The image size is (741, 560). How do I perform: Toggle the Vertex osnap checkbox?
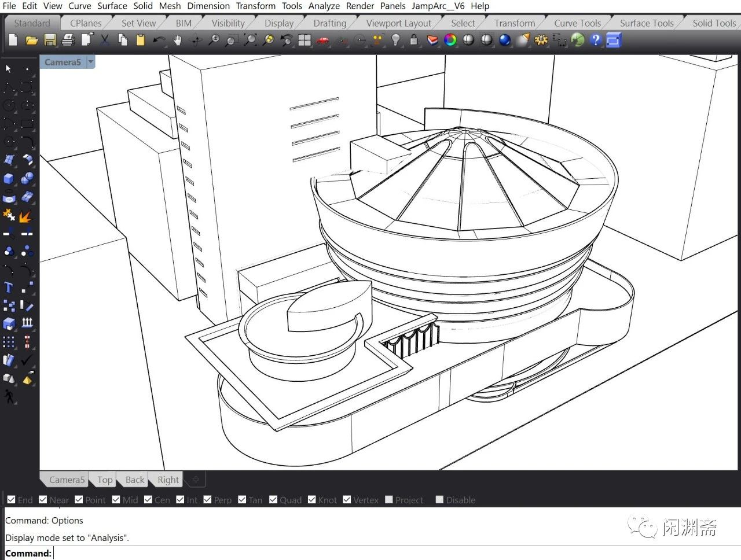tap(347, 500)
